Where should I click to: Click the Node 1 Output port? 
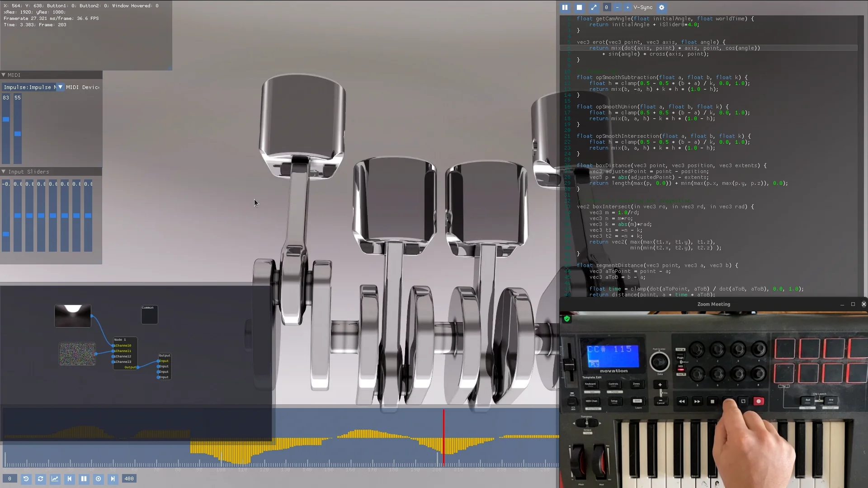(137, 367)
